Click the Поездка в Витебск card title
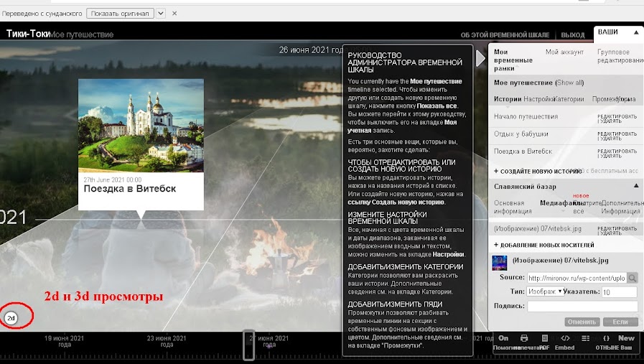The width and height of the screenshot is (644, 364). coord(130,189)
